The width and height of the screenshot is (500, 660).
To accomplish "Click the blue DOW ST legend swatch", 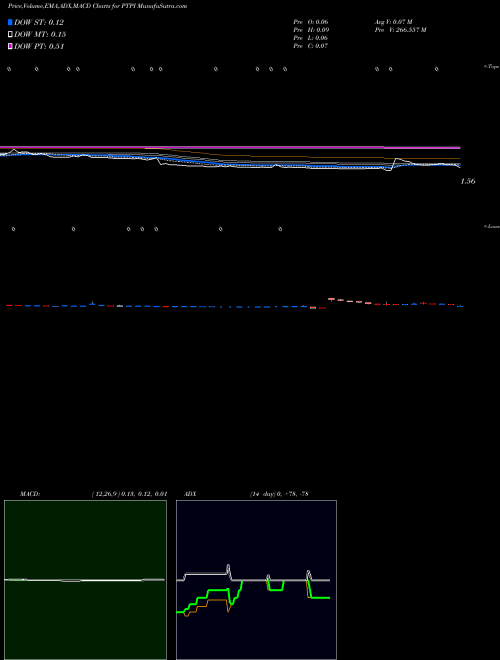I will (11, 22).
